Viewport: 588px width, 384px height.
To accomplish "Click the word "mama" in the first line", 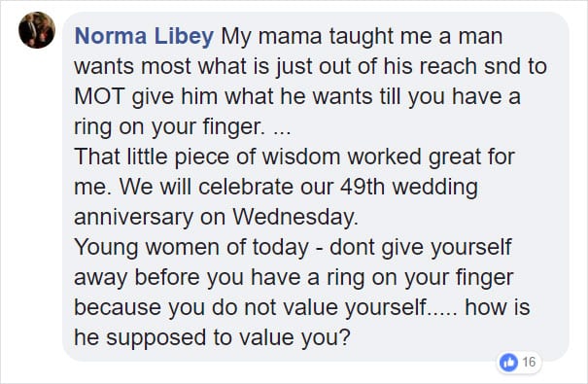I will (x=290, y=37).
